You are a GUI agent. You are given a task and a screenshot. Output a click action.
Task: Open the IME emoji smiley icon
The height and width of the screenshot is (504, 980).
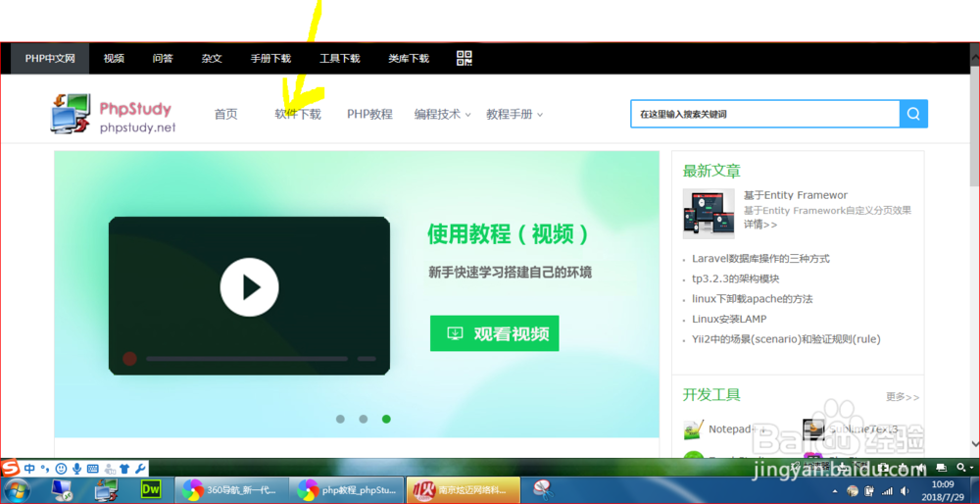tap(61, 469)
